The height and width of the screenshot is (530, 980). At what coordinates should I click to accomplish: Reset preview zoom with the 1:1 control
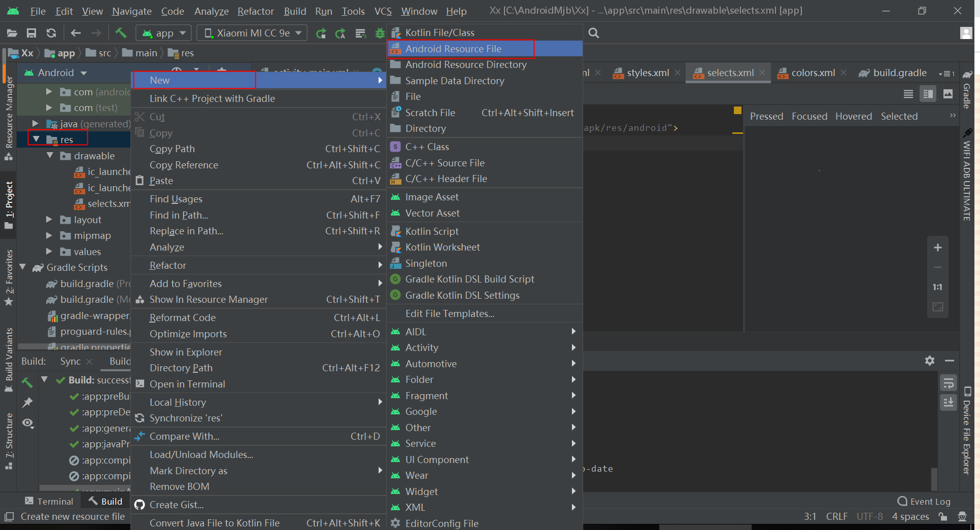(x=937, y=287)
